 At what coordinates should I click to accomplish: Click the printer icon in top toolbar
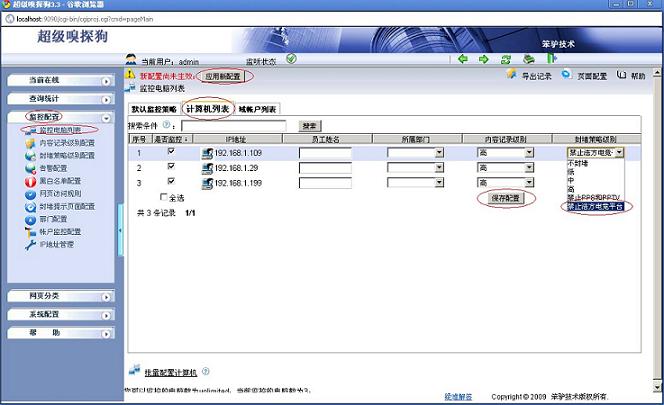[x=527, y=59]
